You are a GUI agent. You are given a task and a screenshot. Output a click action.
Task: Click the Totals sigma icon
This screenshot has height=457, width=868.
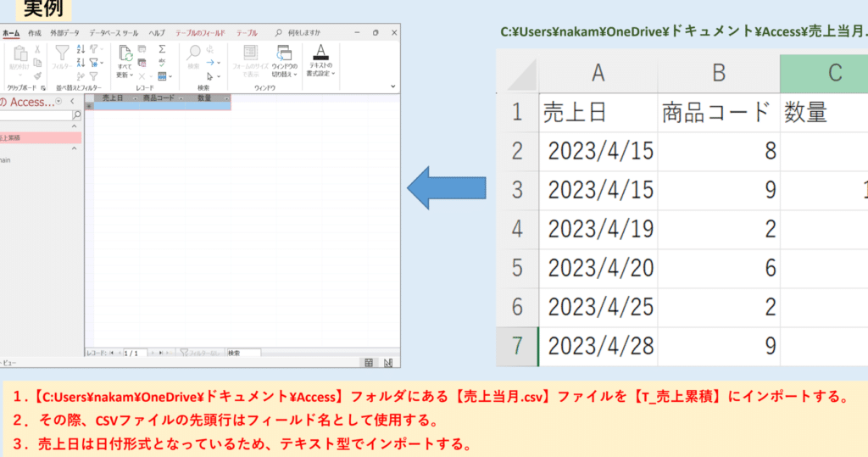(x=162, y=49)
